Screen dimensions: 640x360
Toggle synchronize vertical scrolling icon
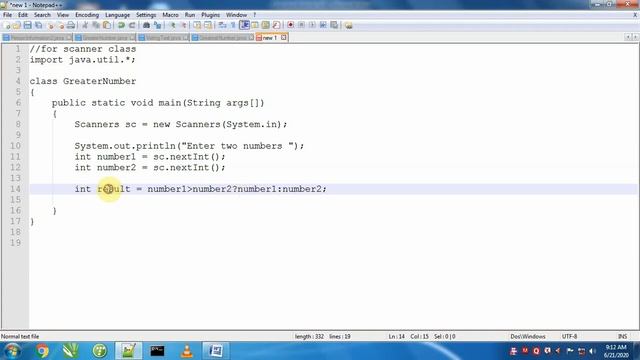pos(197,25)
